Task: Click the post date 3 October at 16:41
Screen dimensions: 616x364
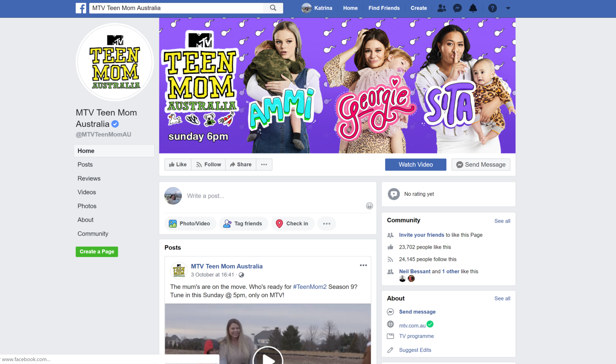Action: [x=212, y=275]
